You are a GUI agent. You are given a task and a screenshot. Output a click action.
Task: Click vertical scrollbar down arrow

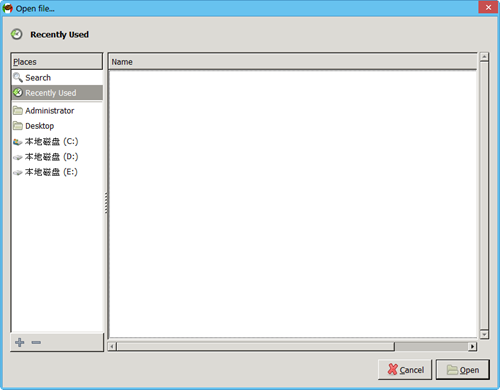pos(484,334)
